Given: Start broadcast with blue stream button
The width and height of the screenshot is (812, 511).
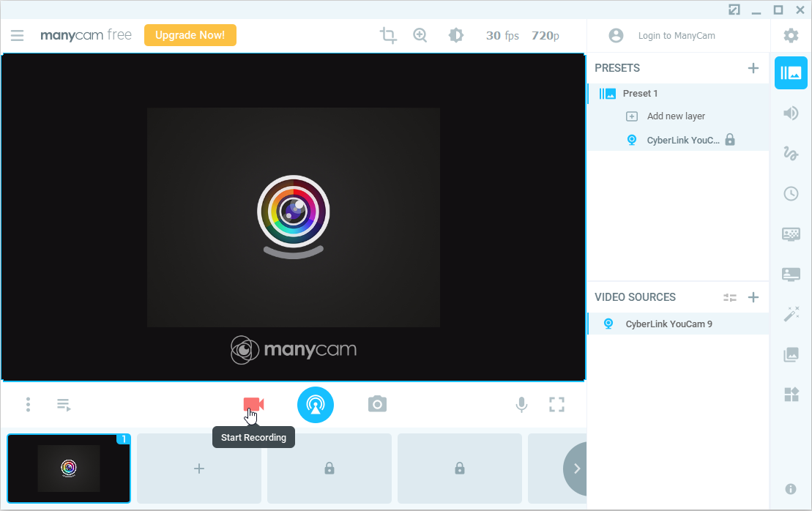Looking at the screenshot, I should tap(316, 405).
